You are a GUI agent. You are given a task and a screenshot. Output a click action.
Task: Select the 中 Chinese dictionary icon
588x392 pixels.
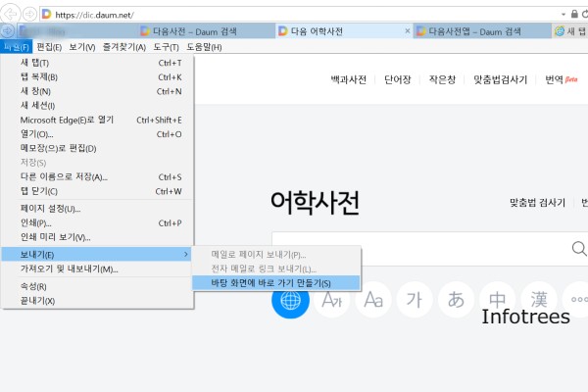(498, 300)
